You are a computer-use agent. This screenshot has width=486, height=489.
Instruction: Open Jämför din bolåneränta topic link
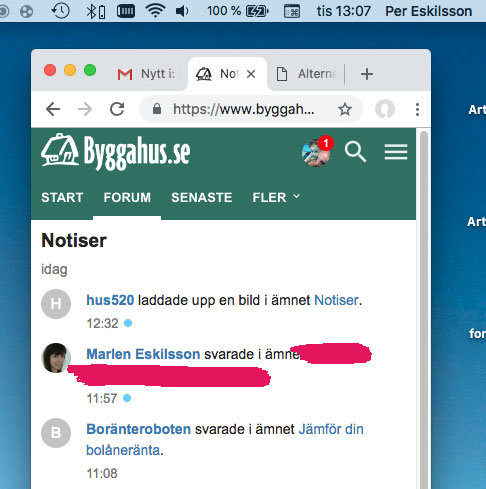(225, 440)
